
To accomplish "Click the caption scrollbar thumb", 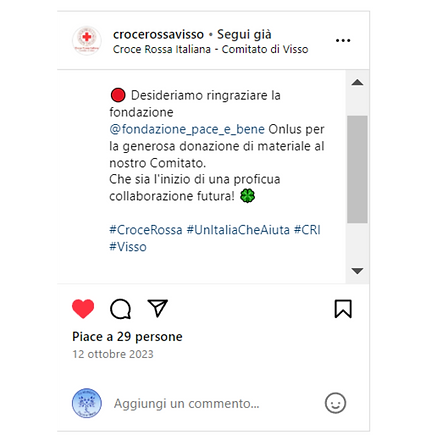I will pyautogui.click(x=357, y=169).
